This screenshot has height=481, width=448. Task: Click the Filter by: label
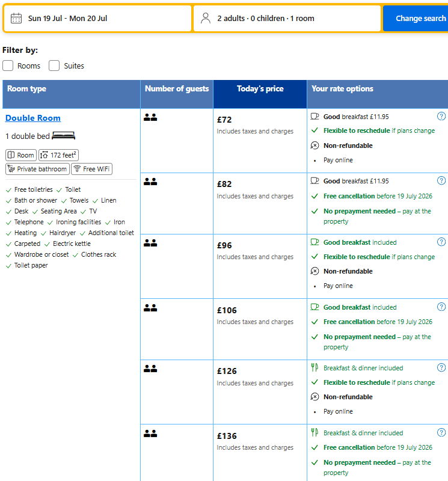pos(20,50)
